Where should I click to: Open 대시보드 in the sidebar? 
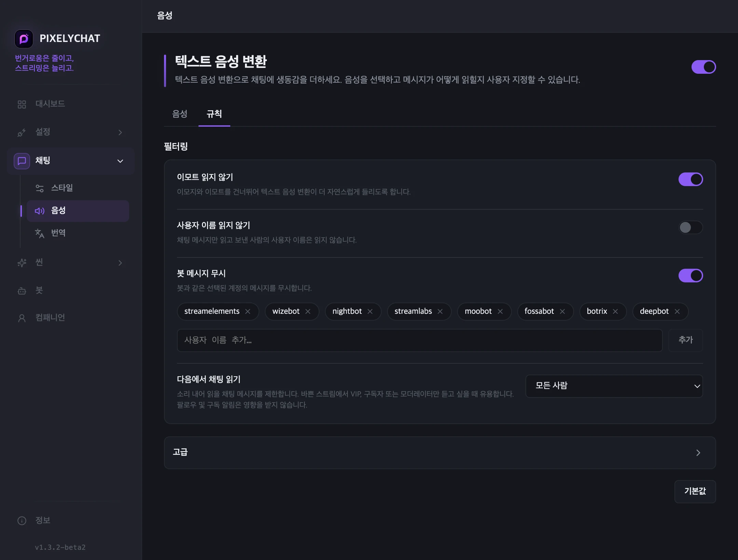point(71,104)
